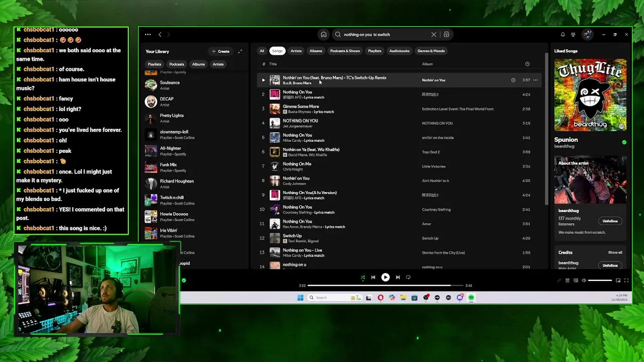Screen dimensions: 644x362
Task: Clear the search query with X
Action: pos(434,35)
